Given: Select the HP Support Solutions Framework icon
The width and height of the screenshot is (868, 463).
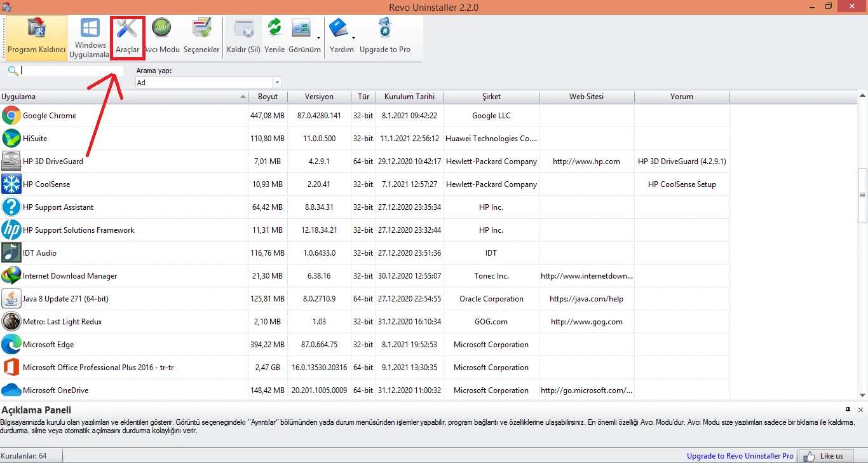Looking at the screenshot, I should coord(11,230).
